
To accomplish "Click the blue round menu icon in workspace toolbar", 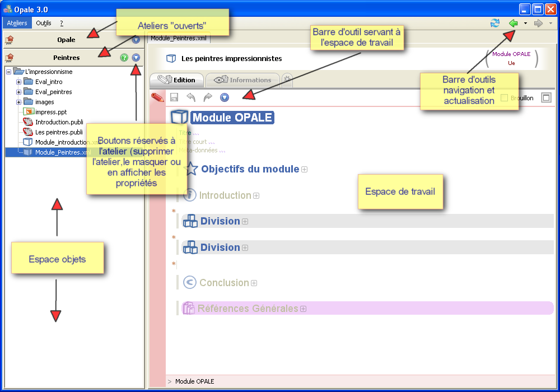I will [225, 97].
